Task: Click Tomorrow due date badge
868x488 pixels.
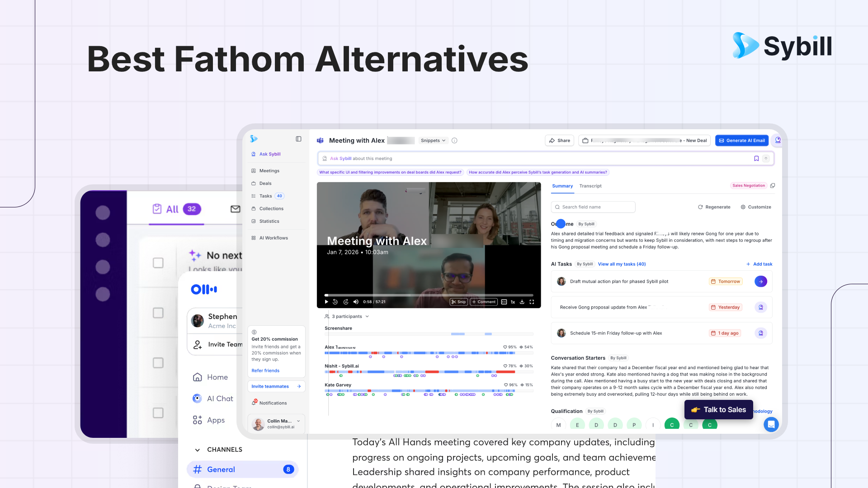Action: (x=726, y=282)
